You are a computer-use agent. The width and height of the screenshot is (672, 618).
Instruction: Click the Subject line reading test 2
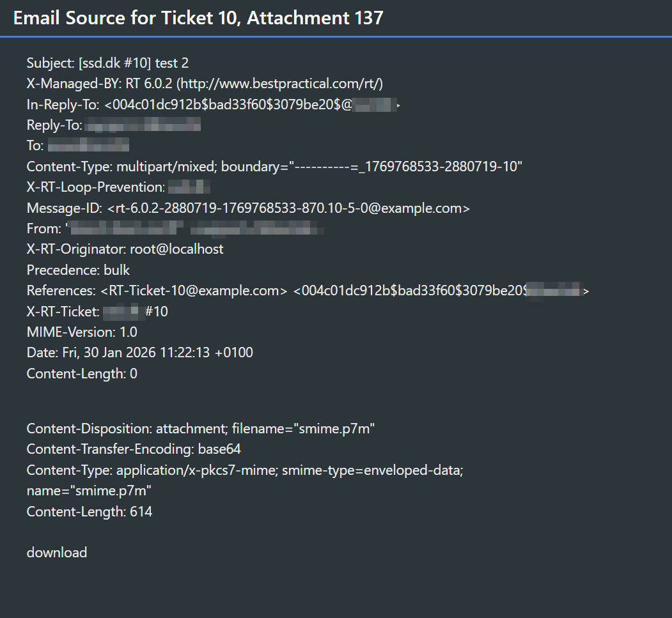coord(107,63)
